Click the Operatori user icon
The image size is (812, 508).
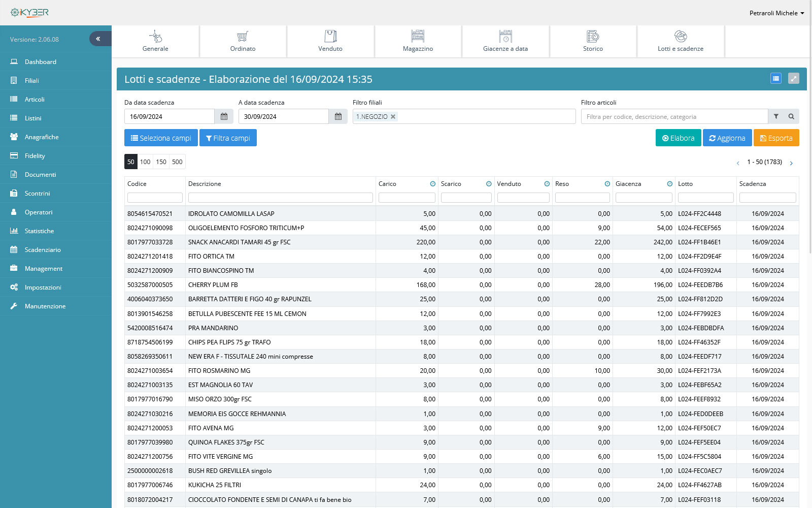(x=14, y=212)
